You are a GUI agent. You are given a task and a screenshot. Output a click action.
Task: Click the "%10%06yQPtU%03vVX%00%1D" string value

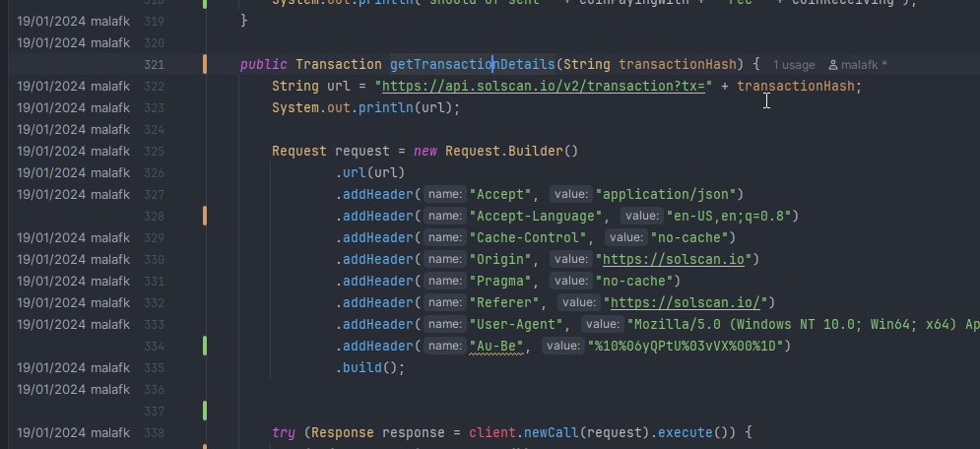tap(685, 346)
